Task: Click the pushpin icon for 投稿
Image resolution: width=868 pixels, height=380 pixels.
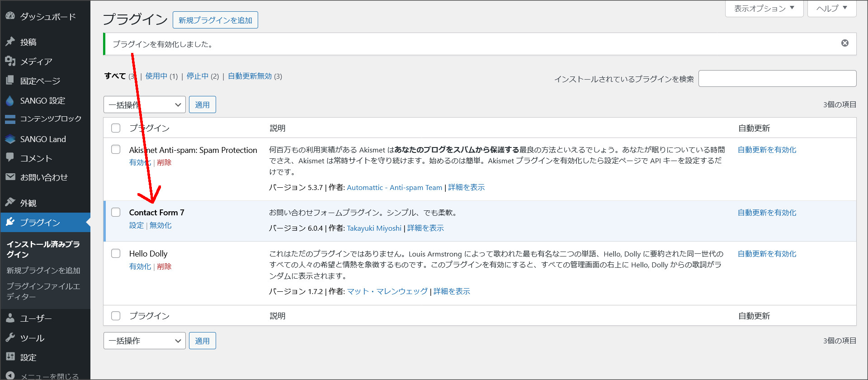Action: (x=10, y=42)
